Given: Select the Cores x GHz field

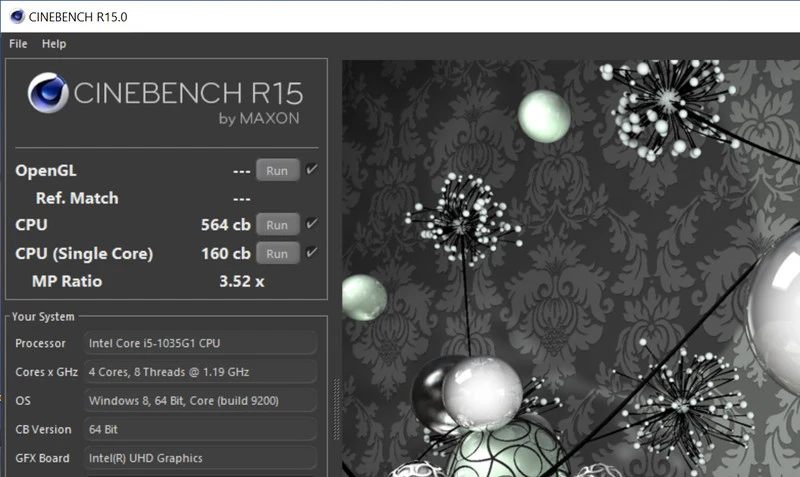Looking at the screenshot, I should [x=200, y=372].
